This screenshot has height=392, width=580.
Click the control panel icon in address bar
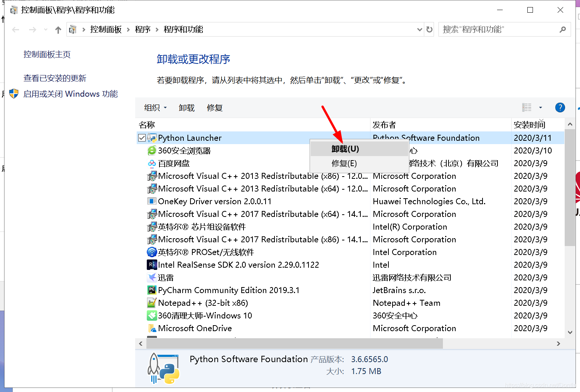point(73,29)
